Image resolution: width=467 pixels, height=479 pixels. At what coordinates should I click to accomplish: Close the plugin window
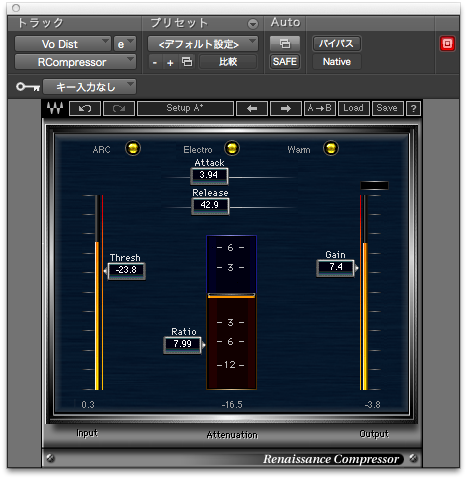tap(16, 8)
